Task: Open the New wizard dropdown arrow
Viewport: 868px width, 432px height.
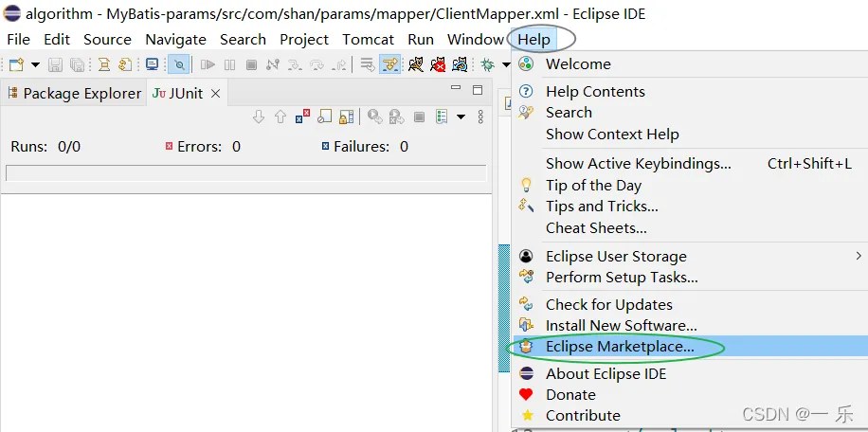Action: tap(35, 64)
